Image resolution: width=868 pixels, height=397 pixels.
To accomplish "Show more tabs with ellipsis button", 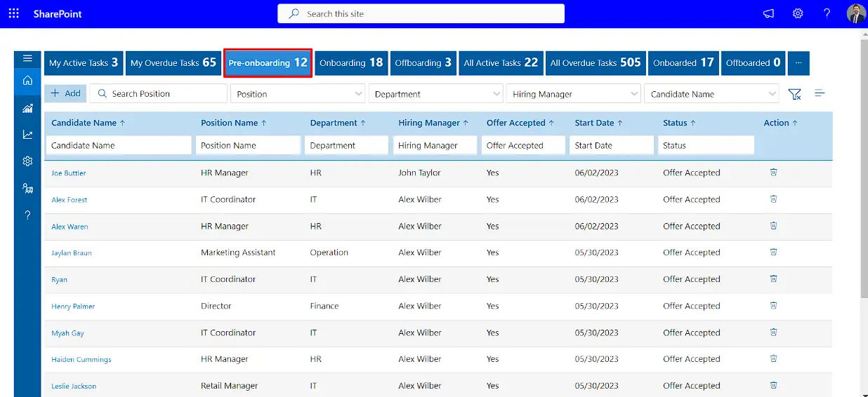I will (x=798, y=62).
